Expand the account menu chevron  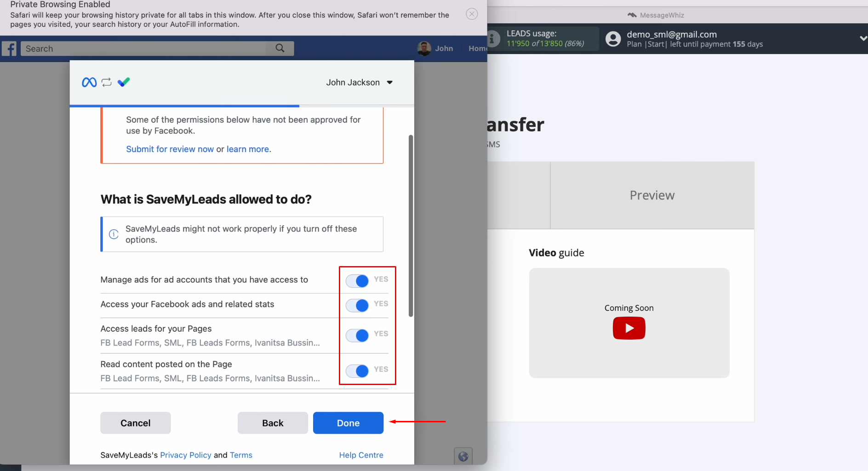(863, 39)
